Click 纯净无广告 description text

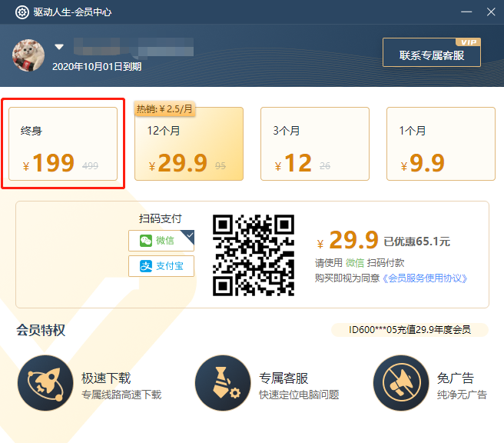462,395
